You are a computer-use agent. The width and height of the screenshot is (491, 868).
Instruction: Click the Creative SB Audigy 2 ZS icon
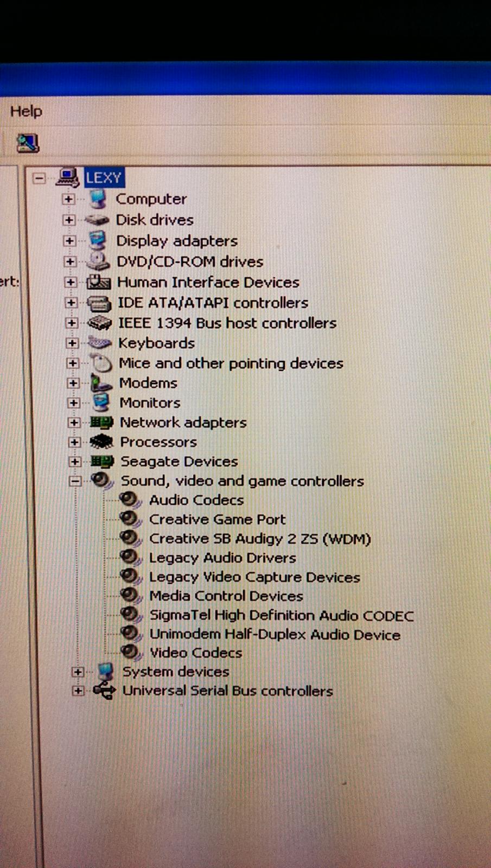tap(130, 538)
